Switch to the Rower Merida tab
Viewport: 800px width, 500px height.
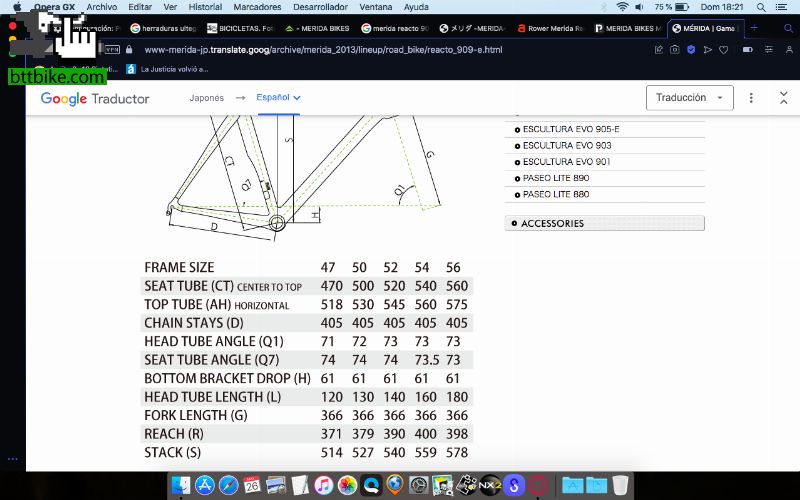(x=553, y=29)
